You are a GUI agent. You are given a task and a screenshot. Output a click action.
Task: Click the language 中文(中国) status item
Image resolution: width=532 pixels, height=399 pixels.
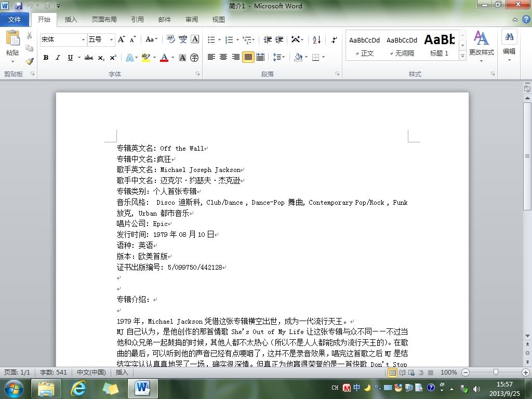pyautogui.click(x=91, y=372)
